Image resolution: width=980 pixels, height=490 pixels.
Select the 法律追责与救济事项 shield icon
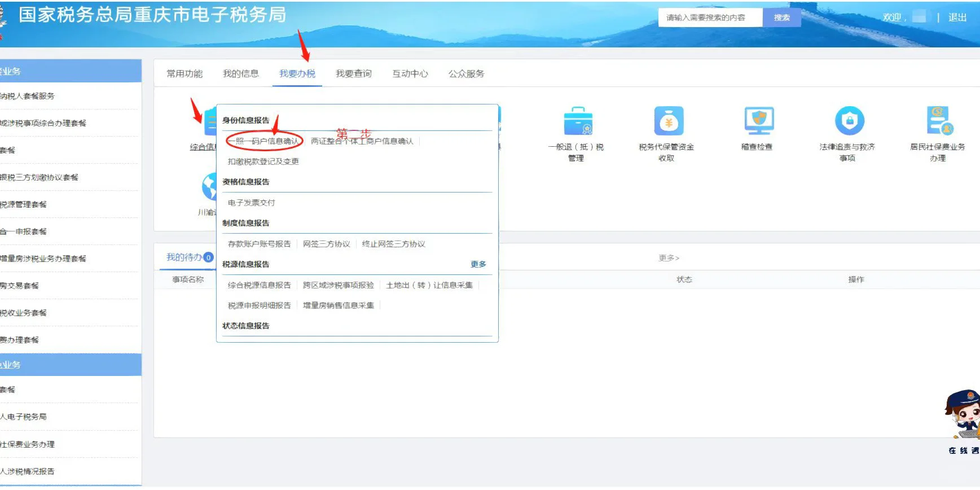point(849,121)
